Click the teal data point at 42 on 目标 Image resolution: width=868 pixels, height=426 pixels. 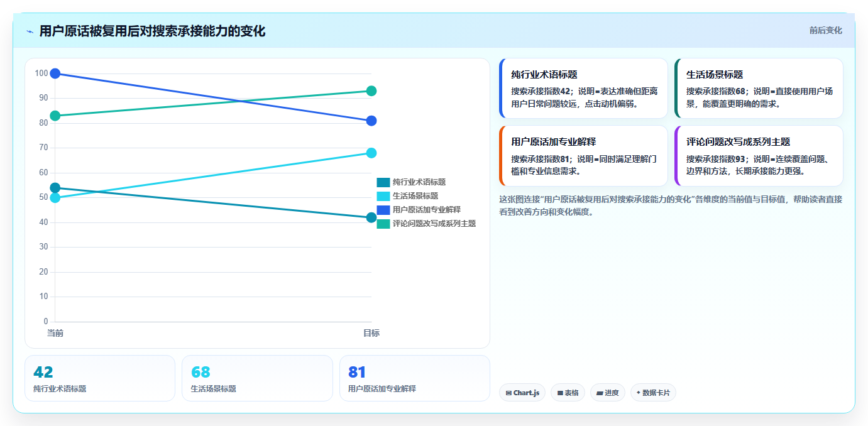point(371,217)
